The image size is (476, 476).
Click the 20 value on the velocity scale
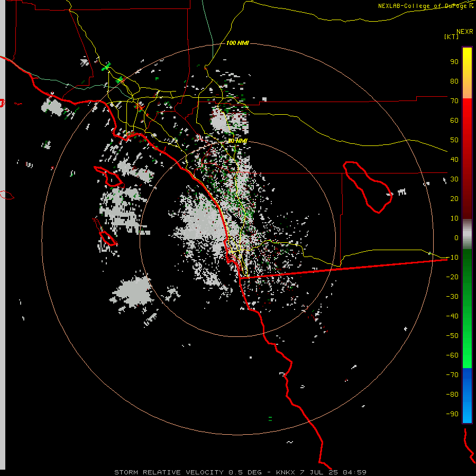454,199
